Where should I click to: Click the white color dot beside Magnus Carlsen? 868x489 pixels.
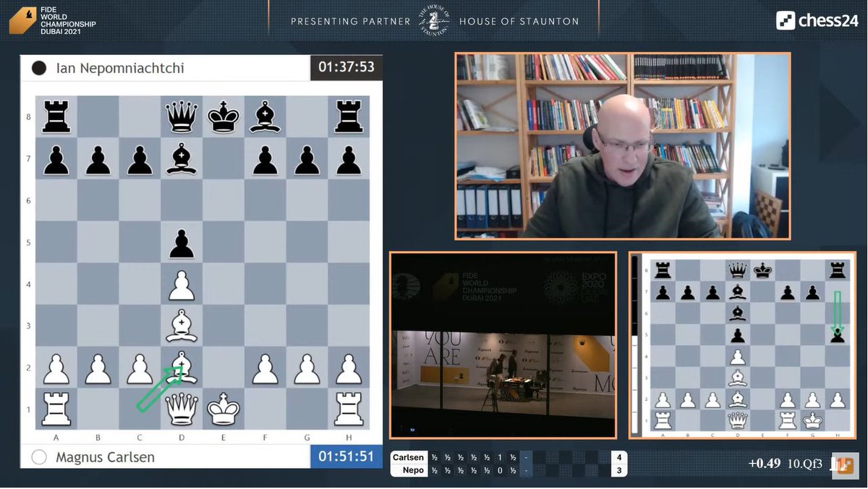[39, 457]
